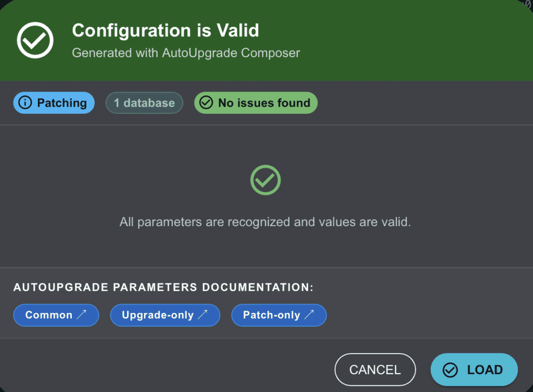Click the large green validation checkmark icon
Image resolution: width=533 pixels, height=392 pixels.
point(265,180)
